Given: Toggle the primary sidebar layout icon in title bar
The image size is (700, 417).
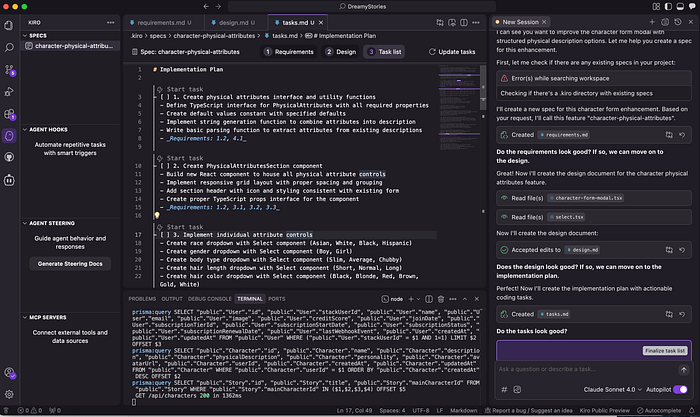Looking at the screenshot, I should pyautogui.click(x=668, y=6).
